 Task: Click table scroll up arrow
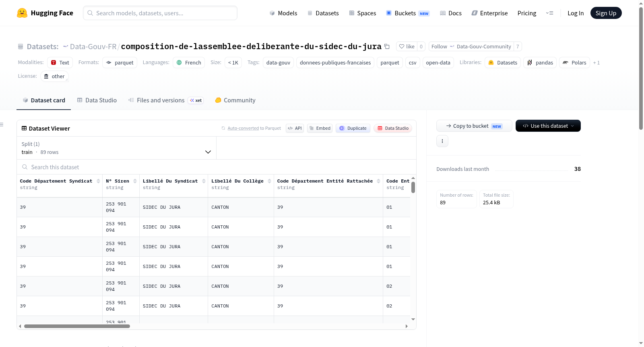413,178
